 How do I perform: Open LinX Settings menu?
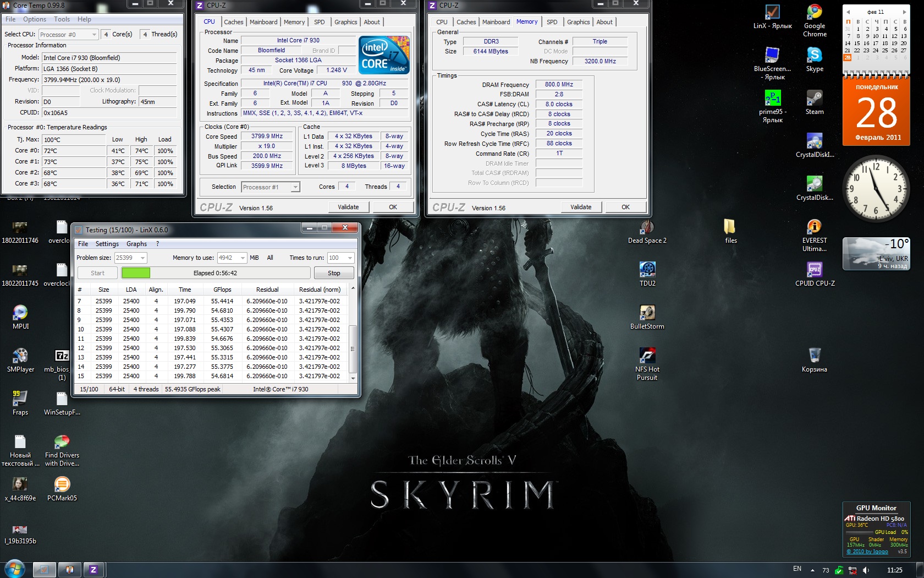click(x=107, y=244)
